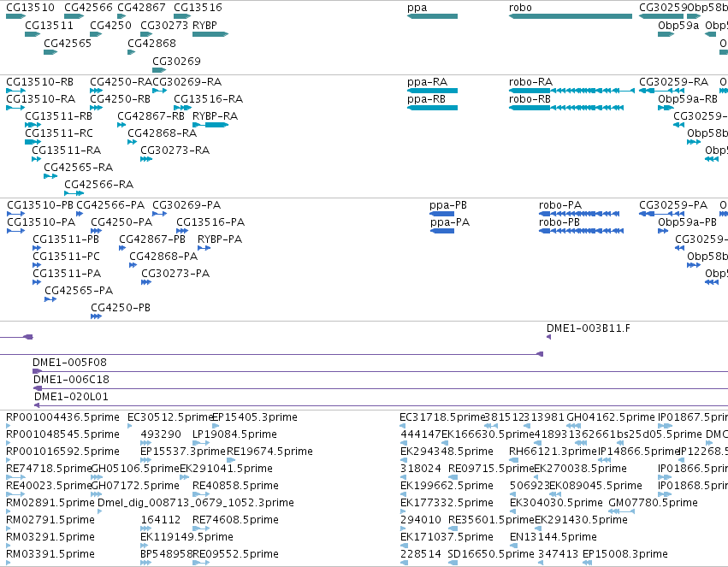This screenshot has height=567, width=728.
Task: Click the RM03391.5prime cDNA label
Action: point(50,554)
